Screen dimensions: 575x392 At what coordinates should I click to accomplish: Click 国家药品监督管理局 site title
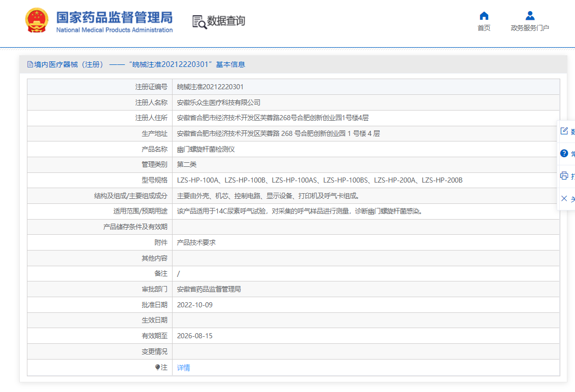[114, 17]
